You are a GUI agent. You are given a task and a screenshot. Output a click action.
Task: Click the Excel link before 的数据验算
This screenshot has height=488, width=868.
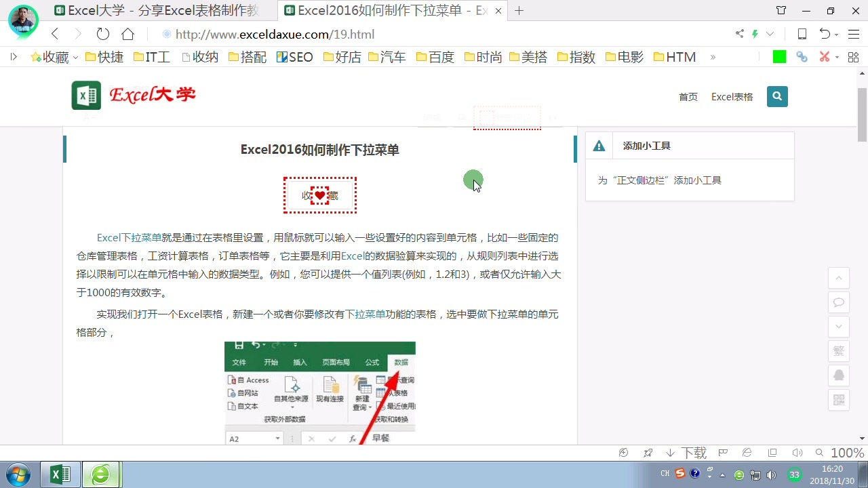[x=353, y=256]
